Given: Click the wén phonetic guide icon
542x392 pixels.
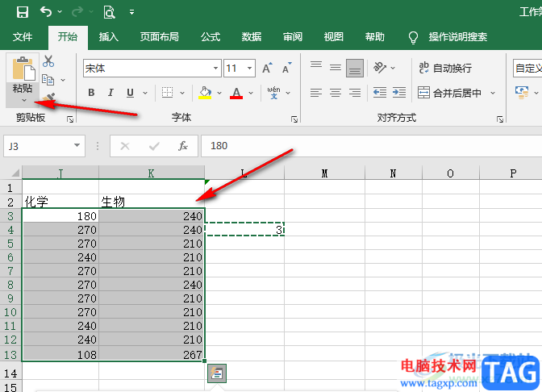Looking at the screenshot, I should point(273,93).
